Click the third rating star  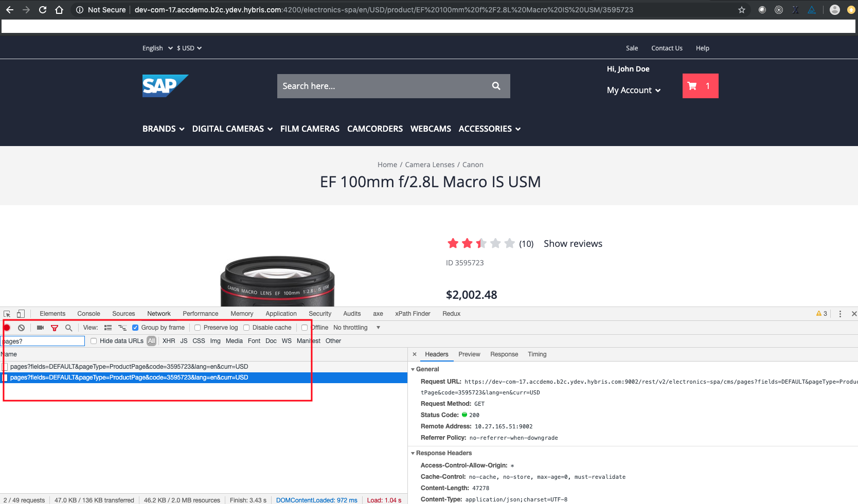pos(480,243)
